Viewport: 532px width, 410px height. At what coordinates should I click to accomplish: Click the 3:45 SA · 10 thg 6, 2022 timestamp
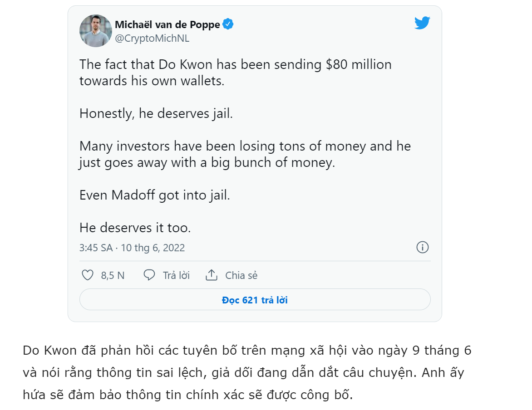coord(132,248)
